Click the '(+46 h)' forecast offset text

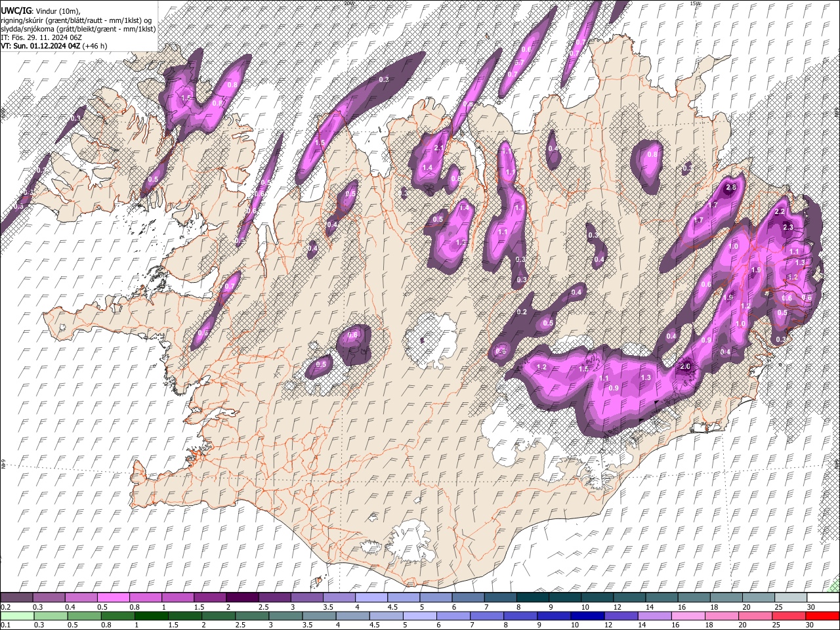(x=95, y=46)
